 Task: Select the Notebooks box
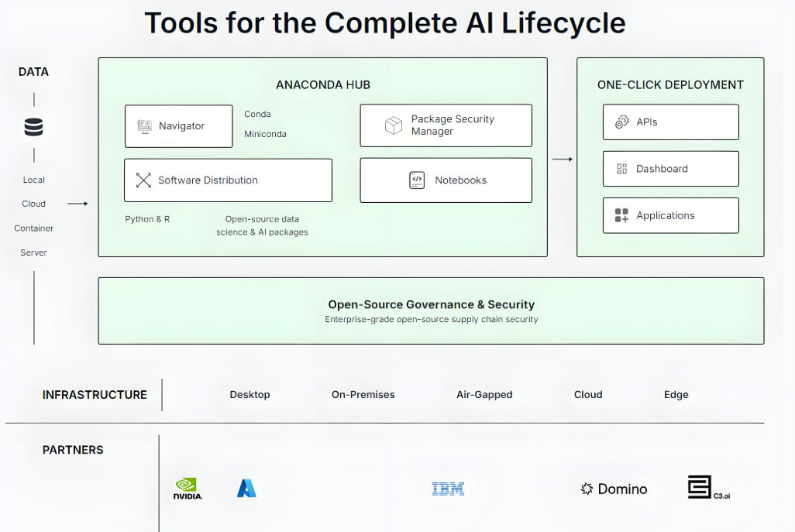coord(446,180)
